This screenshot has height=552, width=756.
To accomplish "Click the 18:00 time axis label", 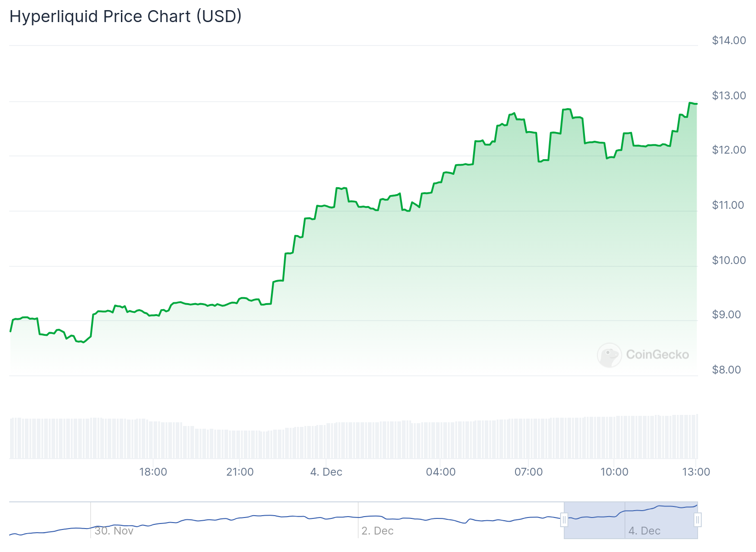I will pyautogui.click(x=153, y=472).
